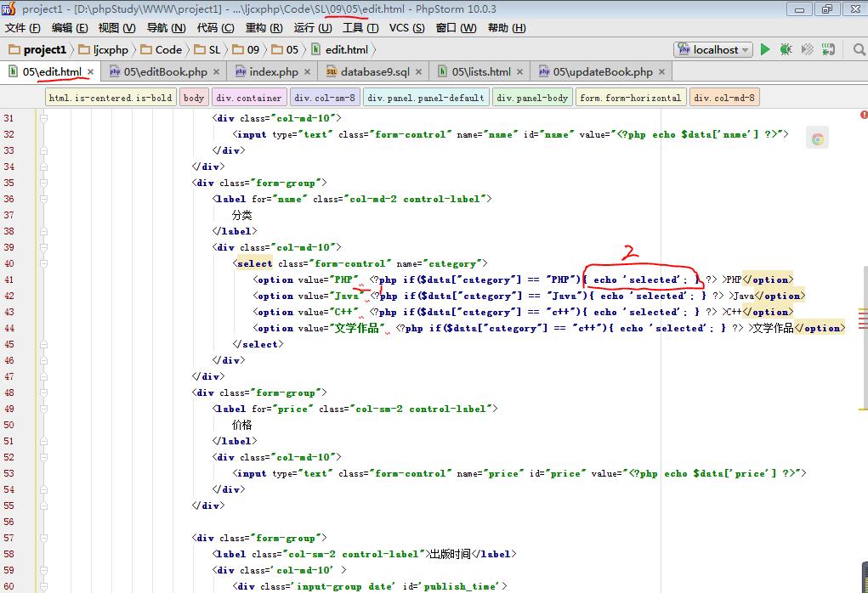
Task: Select the 05\edit.html tab
Action: coord(52,72)
